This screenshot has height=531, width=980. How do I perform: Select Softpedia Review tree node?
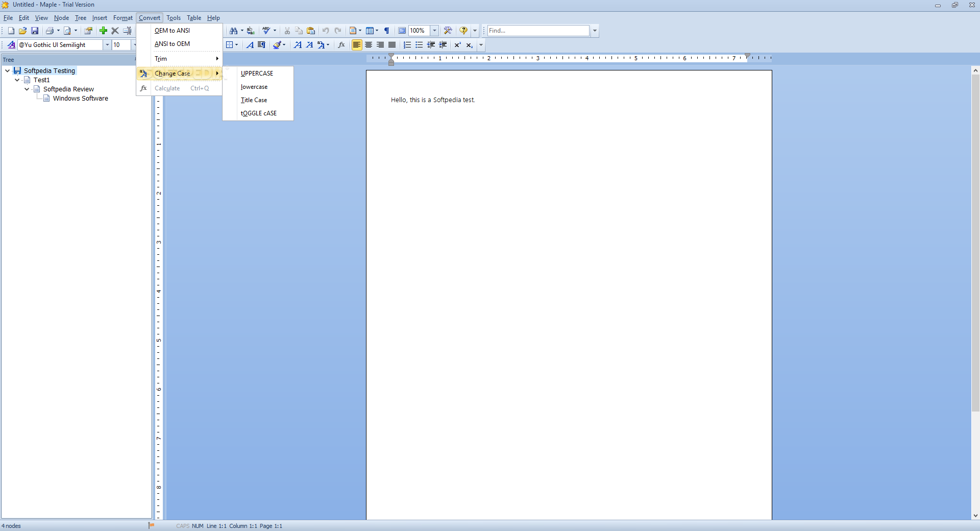coord(68,89)
